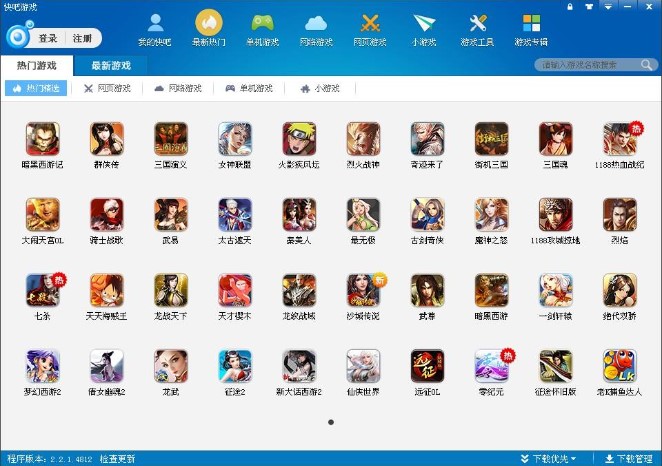This screenshot has width=662, height=466.
Task: Click the 快吧 logo at top left
Action: coord(19,36)
